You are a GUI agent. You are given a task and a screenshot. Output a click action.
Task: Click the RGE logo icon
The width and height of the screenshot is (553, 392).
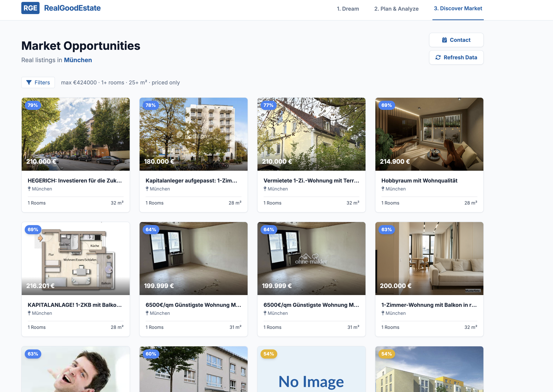(x=30, y=8)
